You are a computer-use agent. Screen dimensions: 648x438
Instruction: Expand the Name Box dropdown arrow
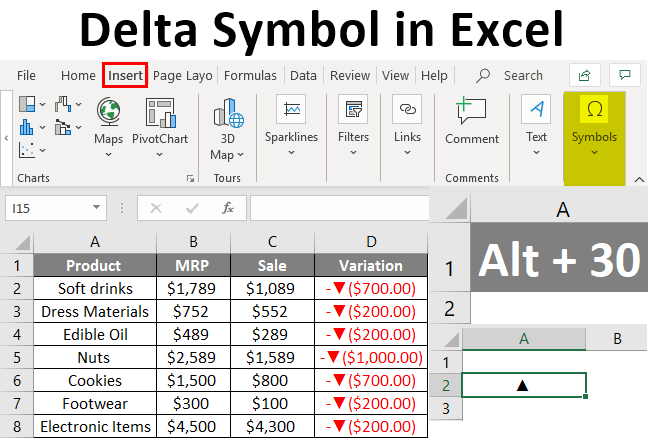97,208
